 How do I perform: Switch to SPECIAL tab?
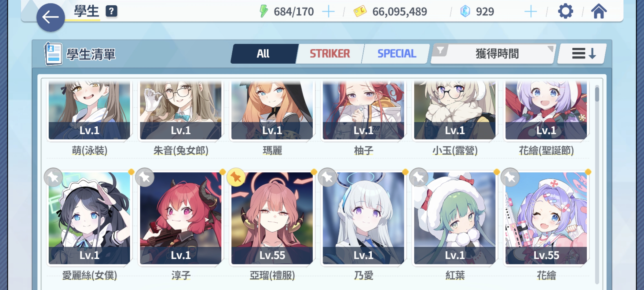pyautogui.click(x=397, y=54)
